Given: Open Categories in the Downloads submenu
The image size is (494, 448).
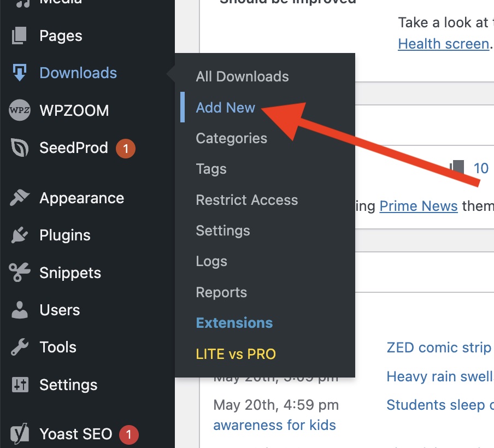Looking at the screenshot, I should pyautogui.click(x=231, y=138).
